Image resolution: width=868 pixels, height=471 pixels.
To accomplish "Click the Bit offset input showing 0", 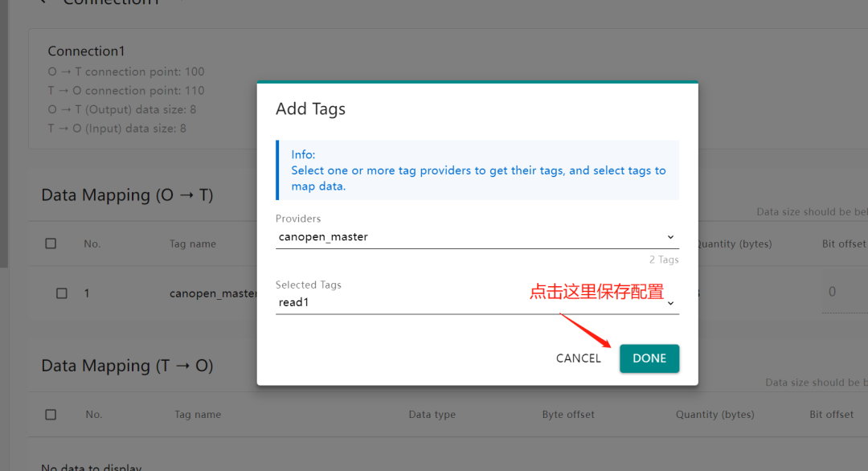I will click(843, 292).
